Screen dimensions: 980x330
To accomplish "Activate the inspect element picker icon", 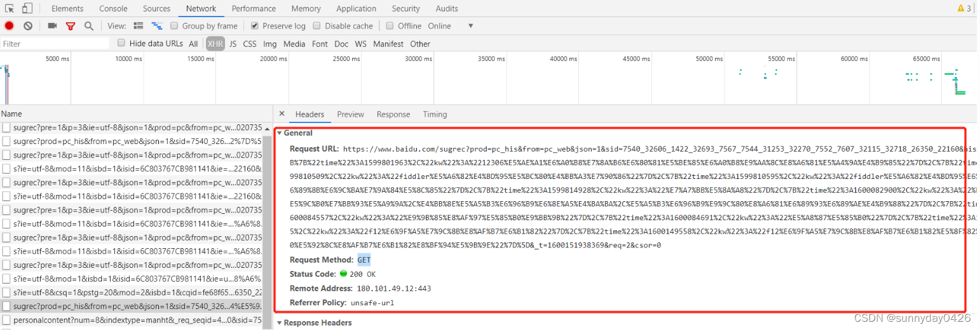I will click(x=10, y=8).
